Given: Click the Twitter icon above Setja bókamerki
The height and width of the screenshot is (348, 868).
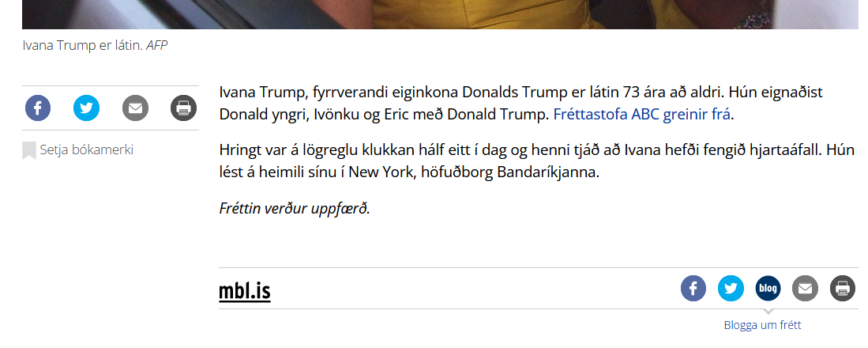Looking at the screenshot, I should (87, 108).
